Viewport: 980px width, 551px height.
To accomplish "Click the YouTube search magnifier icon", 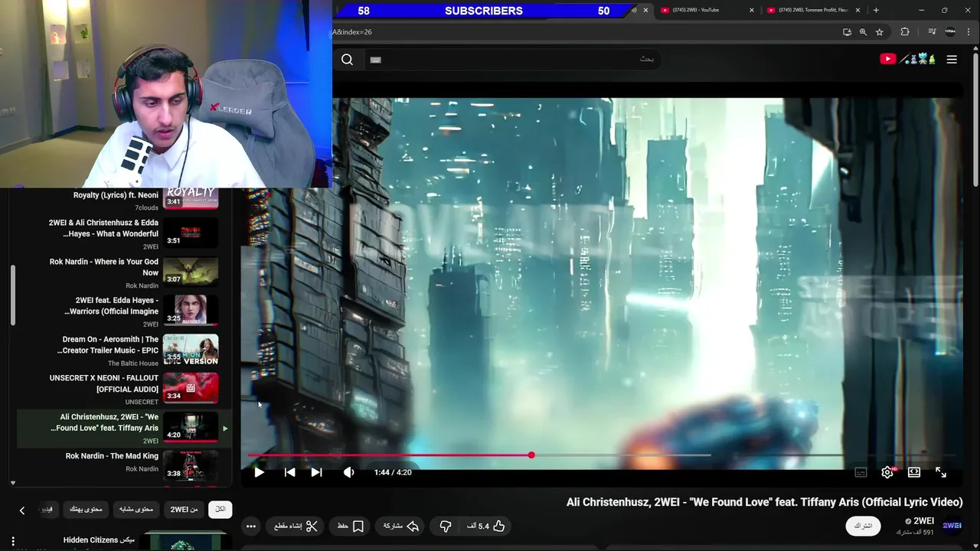I will point(348,60).
